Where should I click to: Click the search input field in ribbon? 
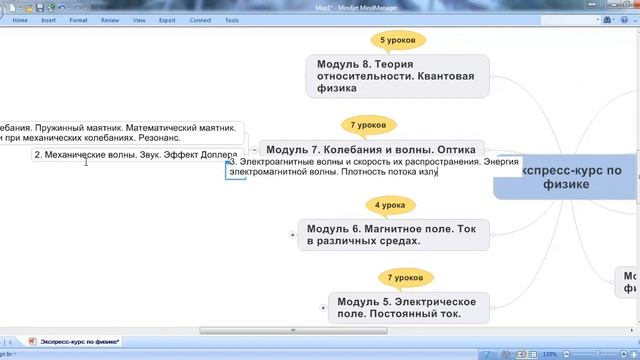tap(568, 20)
